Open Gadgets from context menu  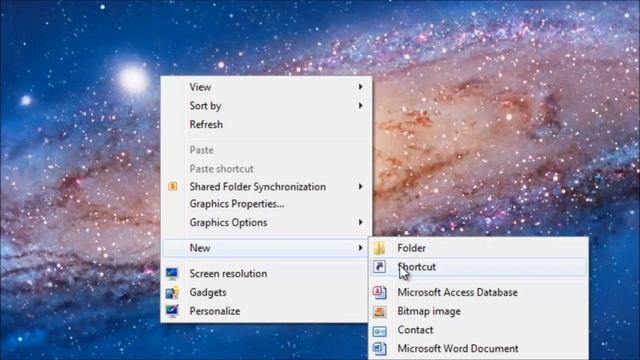[x=266, y=292]
